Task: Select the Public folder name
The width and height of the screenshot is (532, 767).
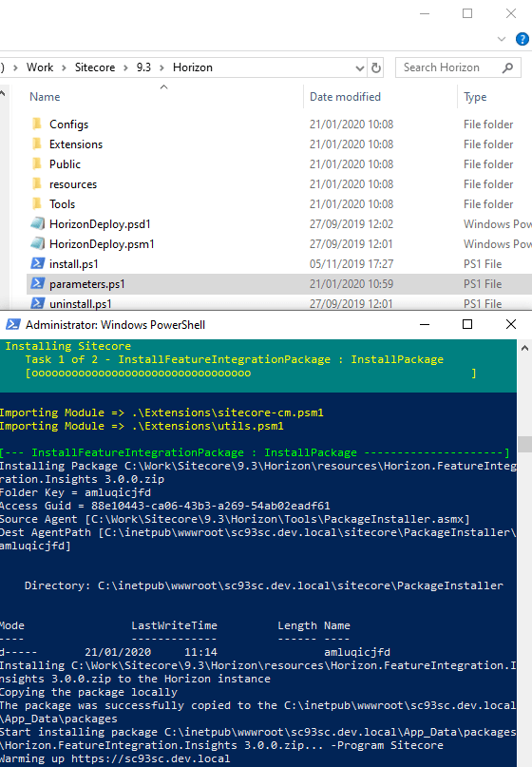Action: (65, 164)
